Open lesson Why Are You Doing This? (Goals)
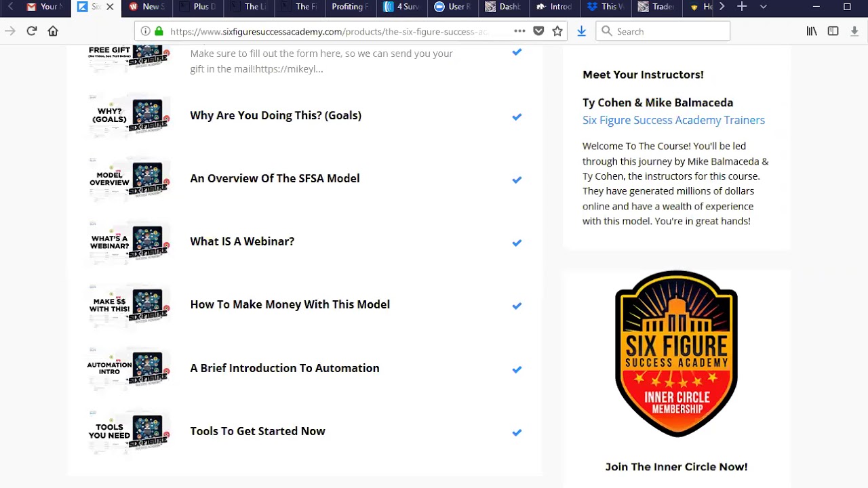The image size is (868, 488). click(x=275, y=115)
